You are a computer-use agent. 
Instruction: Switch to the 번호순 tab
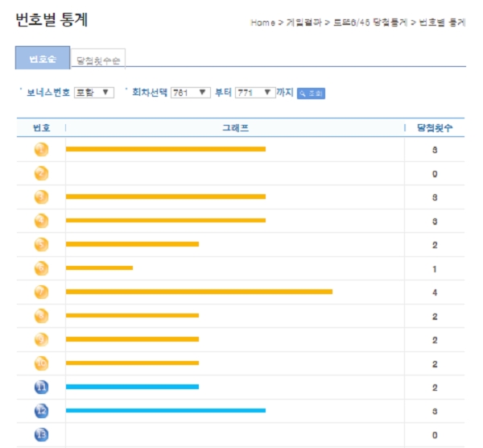43,58
